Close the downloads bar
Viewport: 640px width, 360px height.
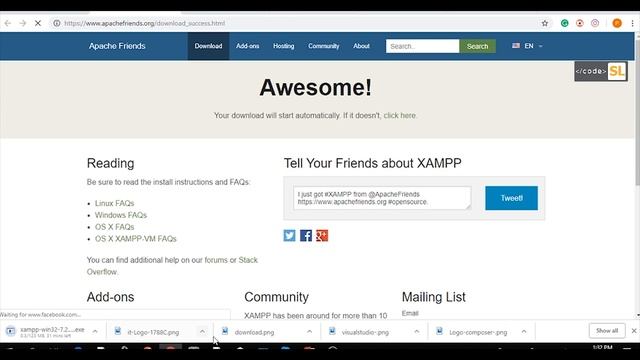pyautogui.click(x=634, y=331)
